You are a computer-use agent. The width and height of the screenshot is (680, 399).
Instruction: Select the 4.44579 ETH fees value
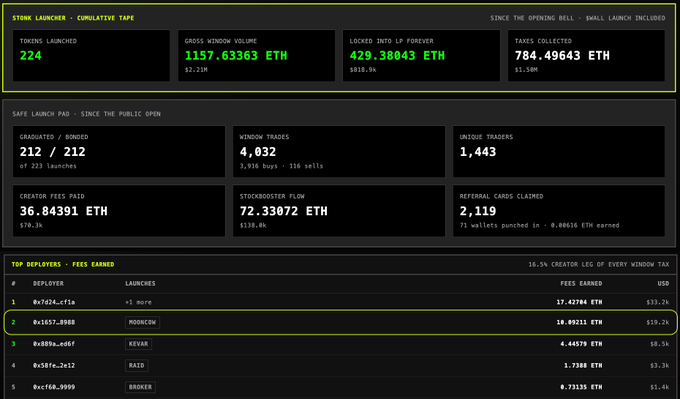tap(581, 344)
